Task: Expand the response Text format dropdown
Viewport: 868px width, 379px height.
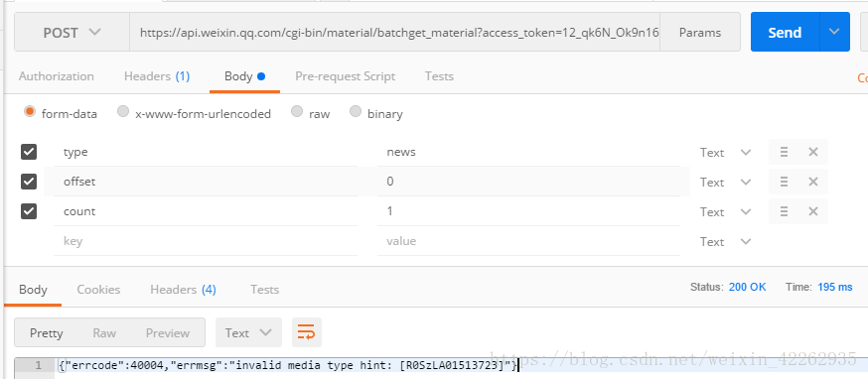Action: coord(248,332)
